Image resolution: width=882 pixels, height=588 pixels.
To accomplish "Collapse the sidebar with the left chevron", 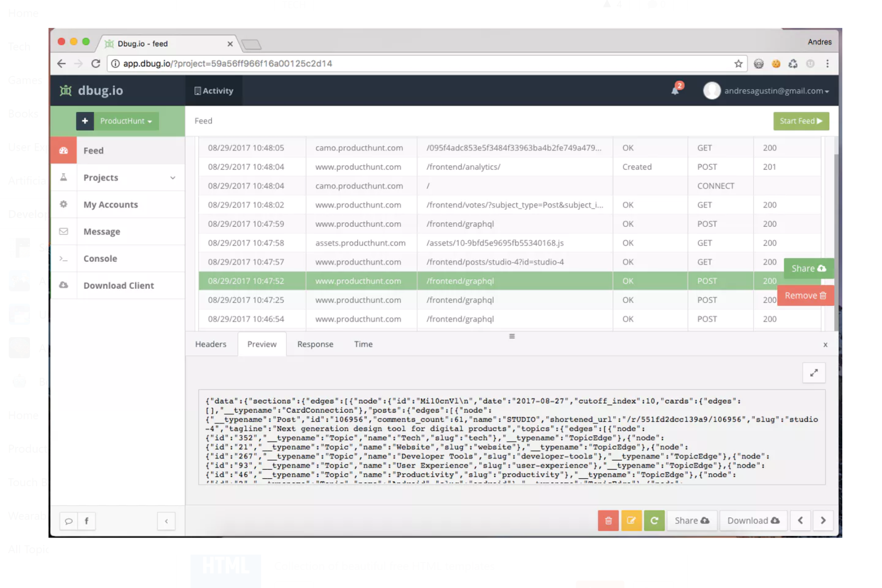I will pyautogui.click(x=166, y=521).
